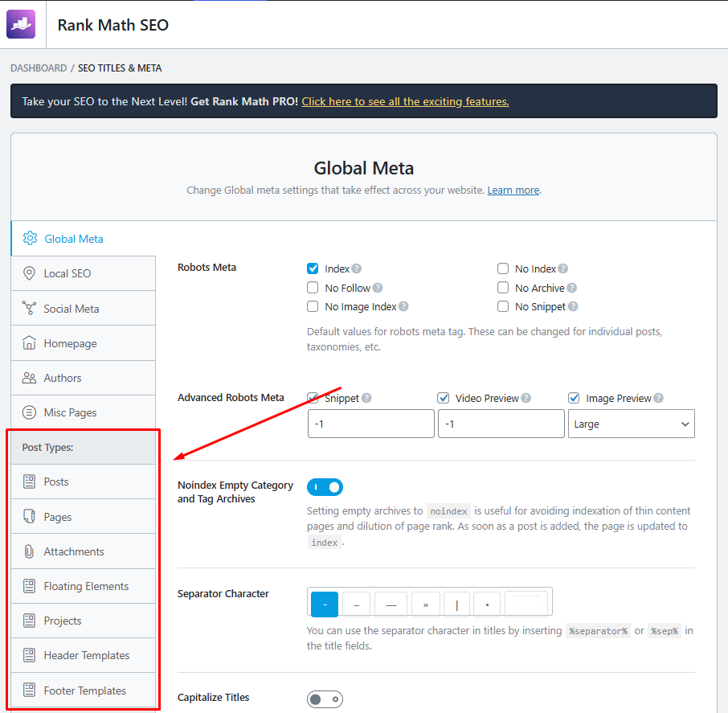Click the gear icon beside Global Meta
728x713 pixels.
pyautogui.click(x=31, y=239)
